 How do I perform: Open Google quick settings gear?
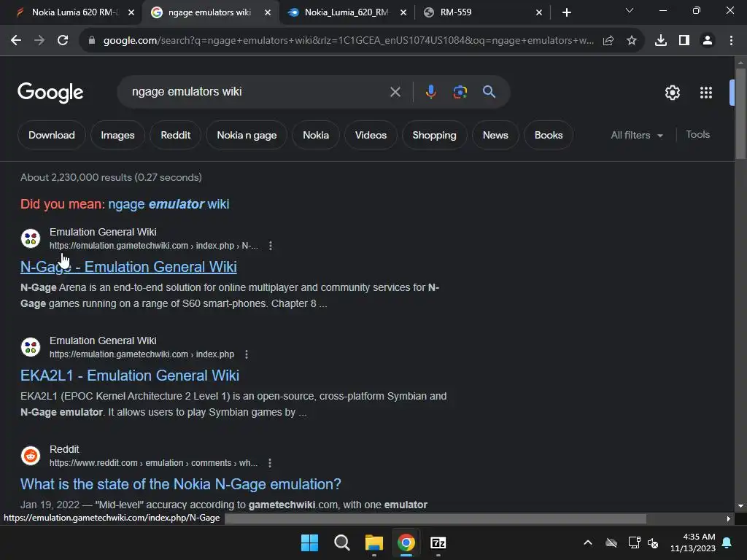pyautogui.click(x=672, y=93)
